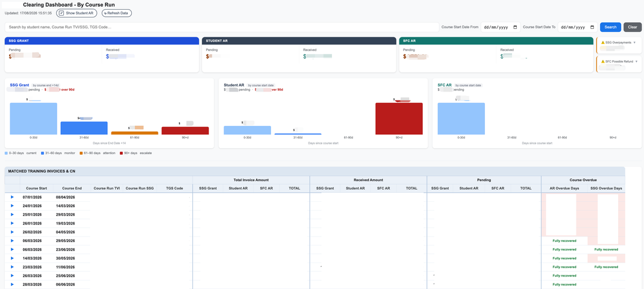This screenshot has height=289, width=644.
Task: Expand the SFC Possible Refund dropdown arrow
Action: [x=637, y=61]
